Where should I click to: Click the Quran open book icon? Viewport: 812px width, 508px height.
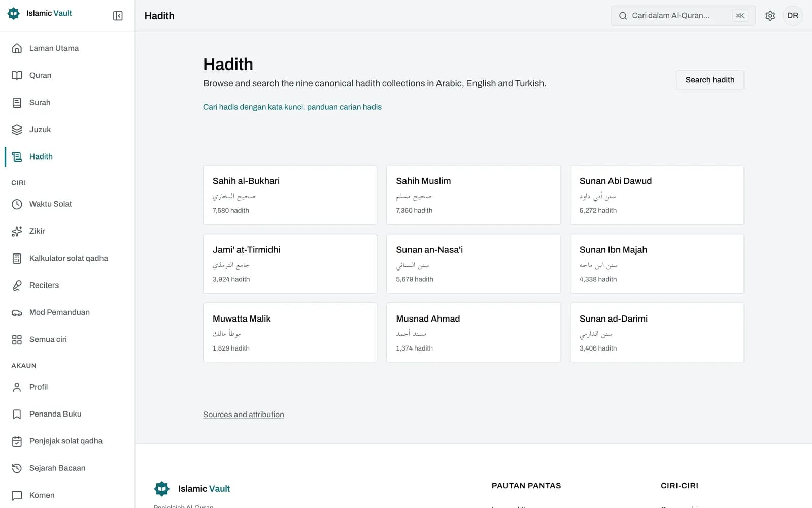(x=17, y=75)
